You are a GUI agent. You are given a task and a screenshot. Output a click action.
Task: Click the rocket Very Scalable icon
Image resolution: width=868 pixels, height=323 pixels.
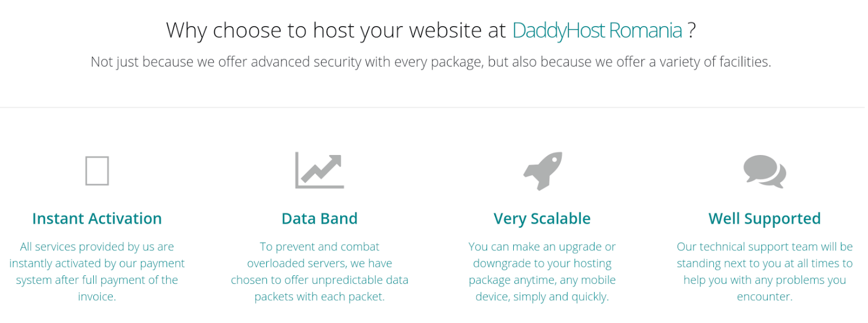(542, 171)
